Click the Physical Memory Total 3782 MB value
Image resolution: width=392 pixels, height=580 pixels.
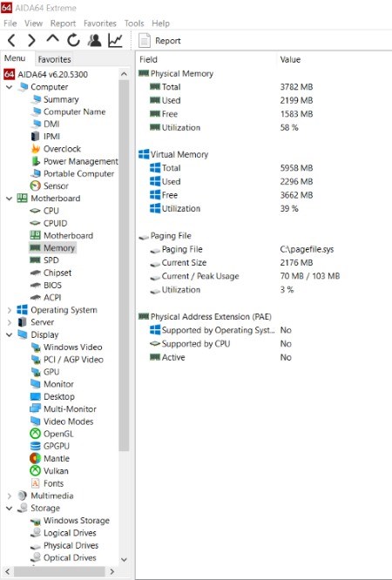[296, 87]
